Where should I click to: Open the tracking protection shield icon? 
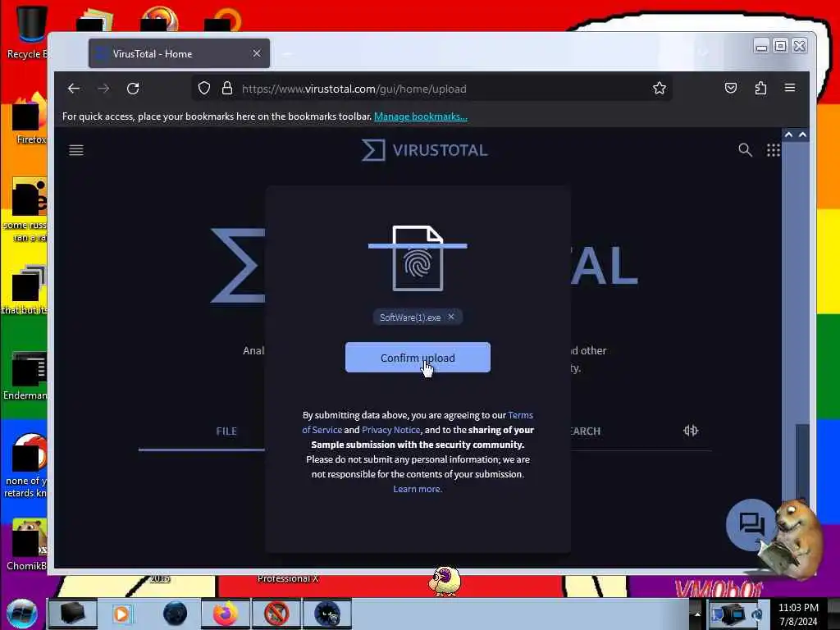(204, 89)
